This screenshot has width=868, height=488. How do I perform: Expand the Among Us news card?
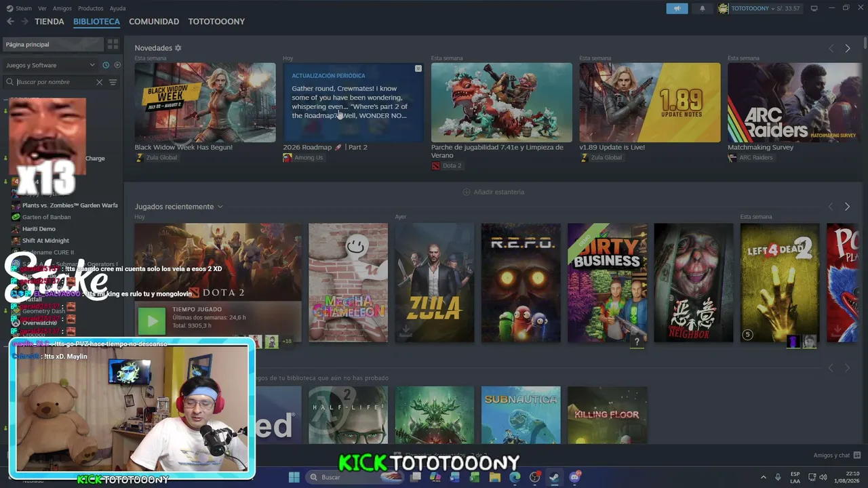(418, 68)
